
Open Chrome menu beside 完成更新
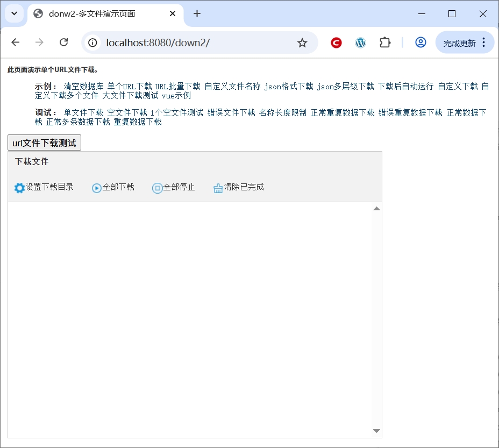[x=483, y=42]
